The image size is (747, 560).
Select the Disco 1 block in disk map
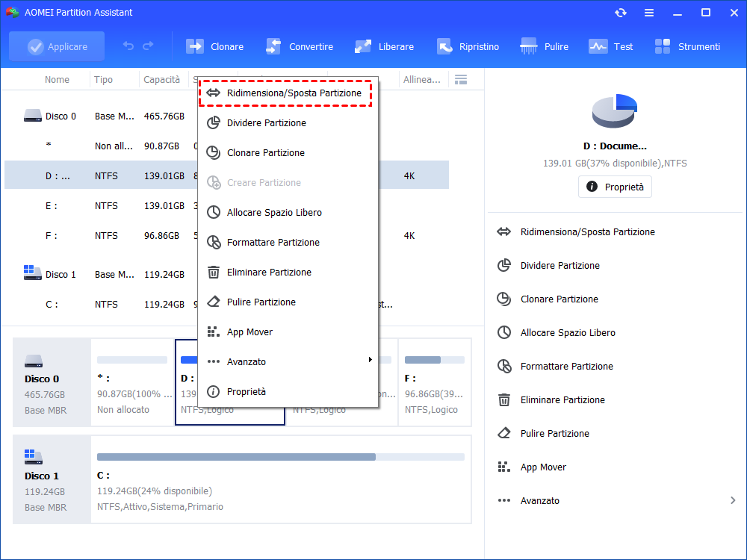click(x=52, y=479)
